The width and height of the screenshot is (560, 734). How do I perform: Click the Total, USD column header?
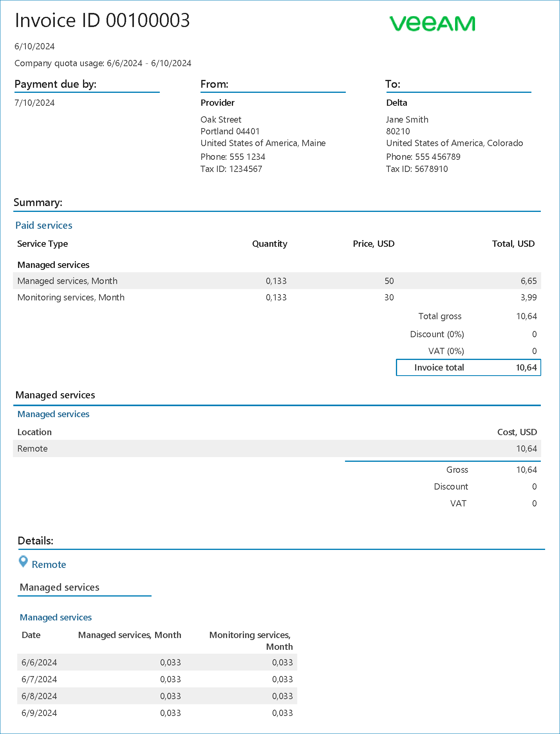tap(513, 244)
